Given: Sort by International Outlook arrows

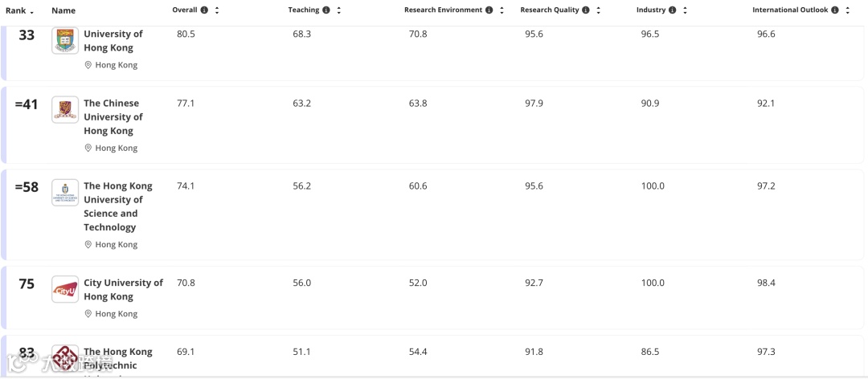Looking at the screenshot, I should coord(848,10).
